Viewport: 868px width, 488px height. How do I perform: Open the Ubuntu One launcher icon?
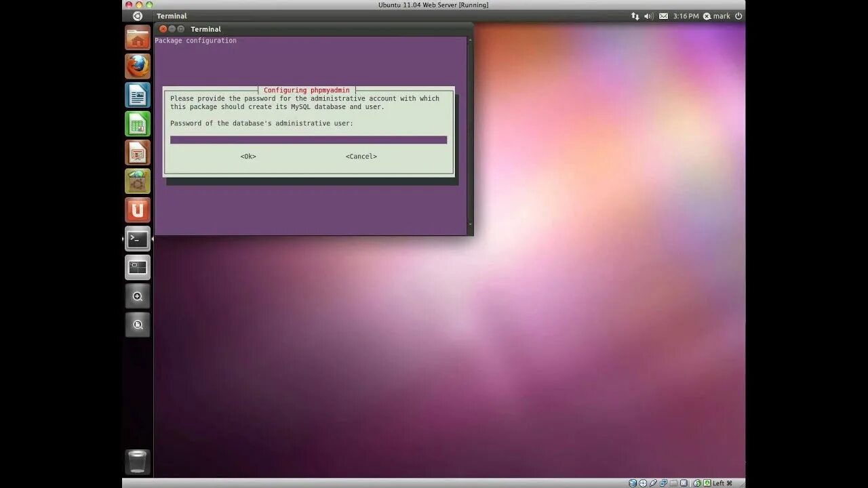pos(138,210)
